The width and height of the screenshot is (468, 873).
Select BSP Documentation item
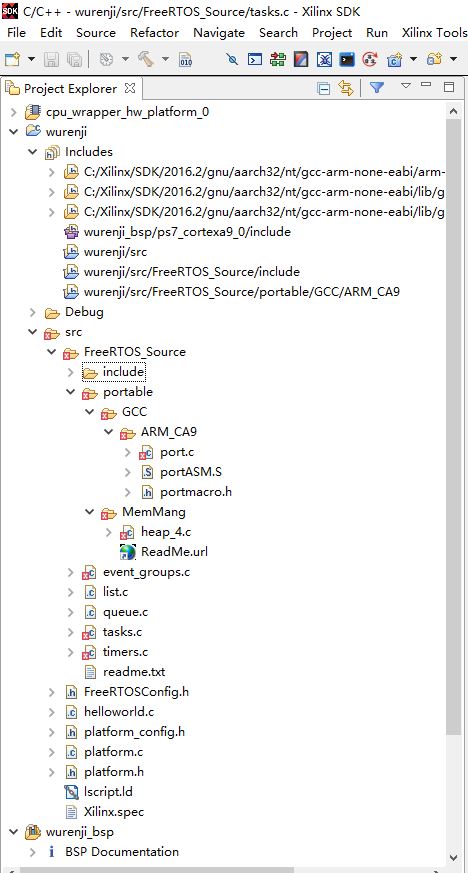point(122,852)
